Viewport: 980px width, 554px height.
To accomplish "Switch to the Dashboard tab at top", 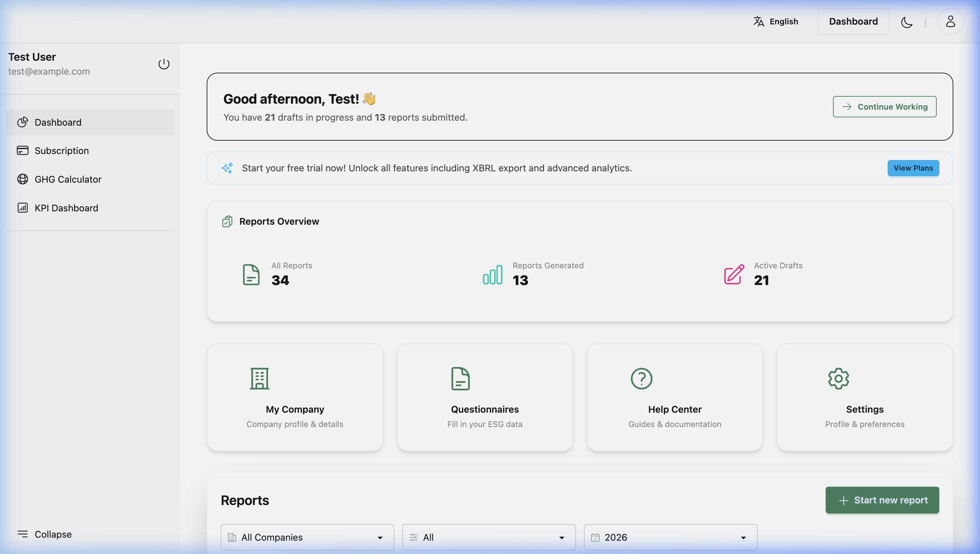I will click(853, 21).
